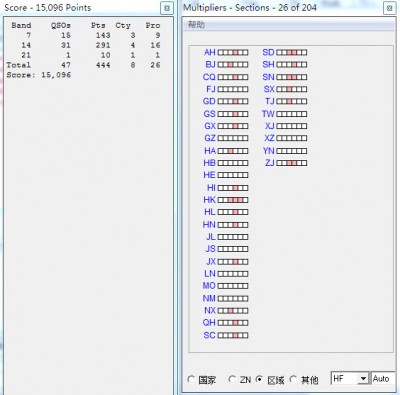Click the JL section label
400x395 pixels.
pyautogui.click(x=211, y=237)
